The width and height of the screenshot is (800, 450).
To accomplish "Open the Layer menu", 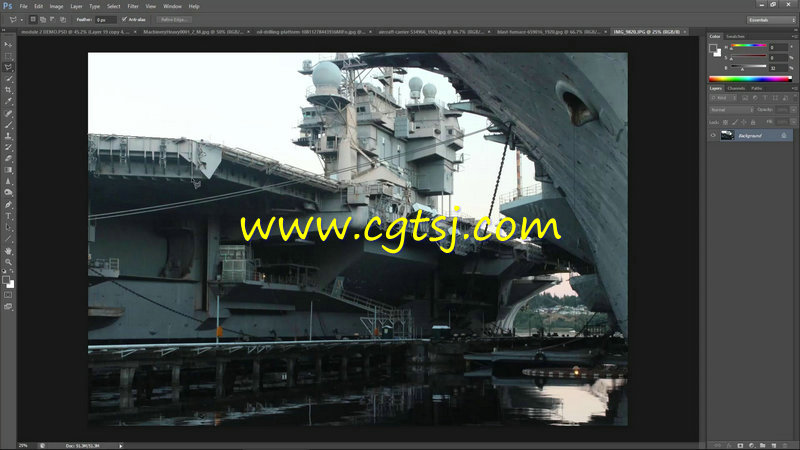I will [76, 6].
